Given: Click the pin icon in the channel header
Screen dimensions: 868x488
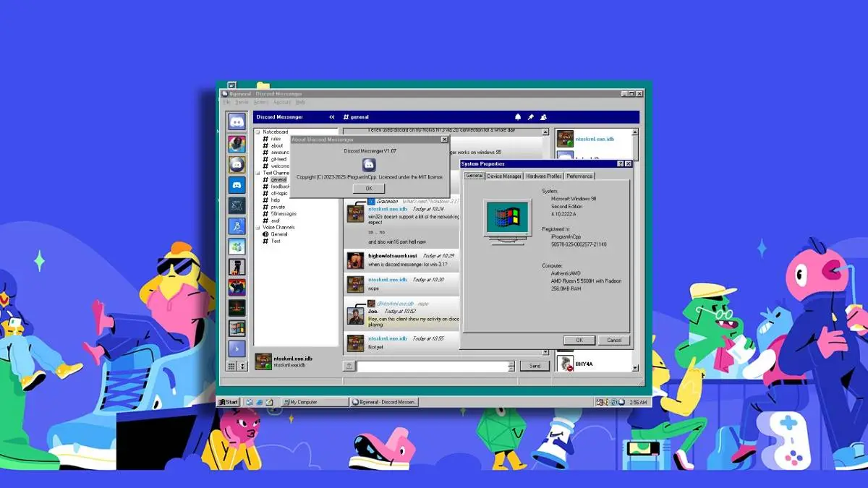Looking at the screenshot, I should [530, 116].
